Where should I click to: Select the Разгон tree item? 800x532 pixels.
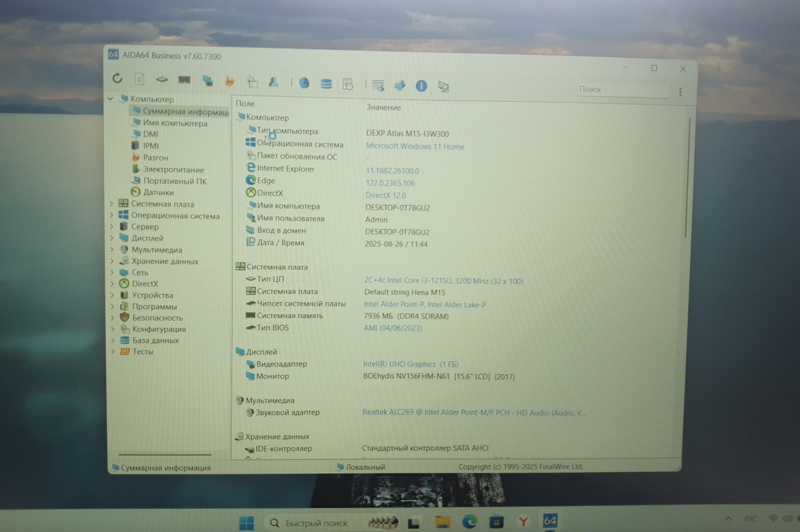[x=150, y=158]
